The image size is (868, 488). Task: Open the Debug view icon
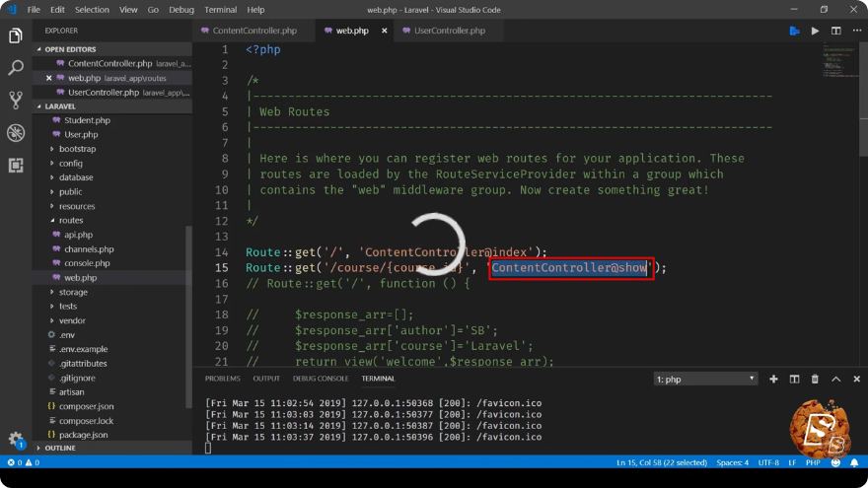(16, 133)
